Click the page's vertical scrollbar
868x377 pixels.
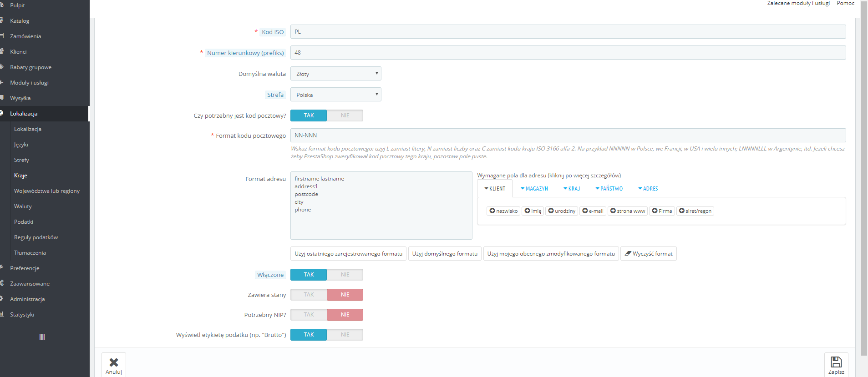coord(864,177)
